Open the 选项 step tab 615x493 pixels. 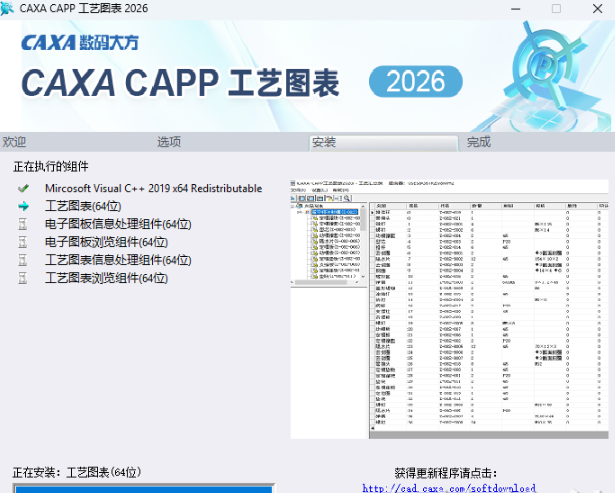pyautogui.click(x=169, y=142)
